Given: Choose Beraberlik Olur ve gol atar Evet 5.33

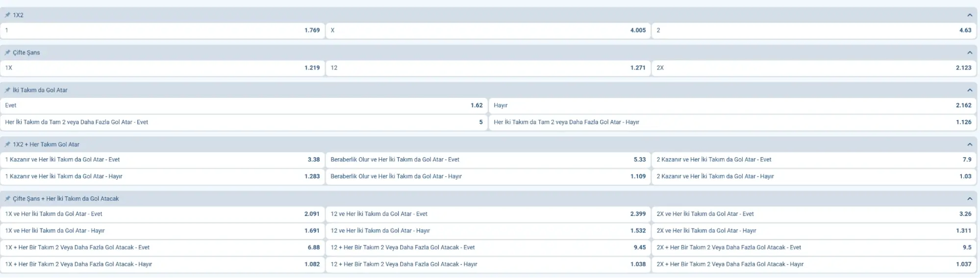Looking at the screenshot, I should click(488, 160).
